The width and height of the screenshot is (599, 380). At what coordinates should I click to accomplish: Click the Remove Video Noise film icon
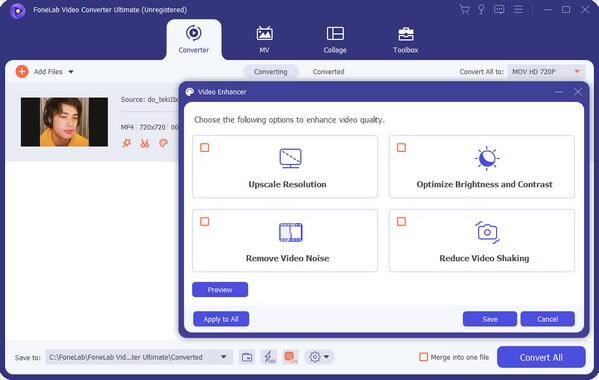291,232
